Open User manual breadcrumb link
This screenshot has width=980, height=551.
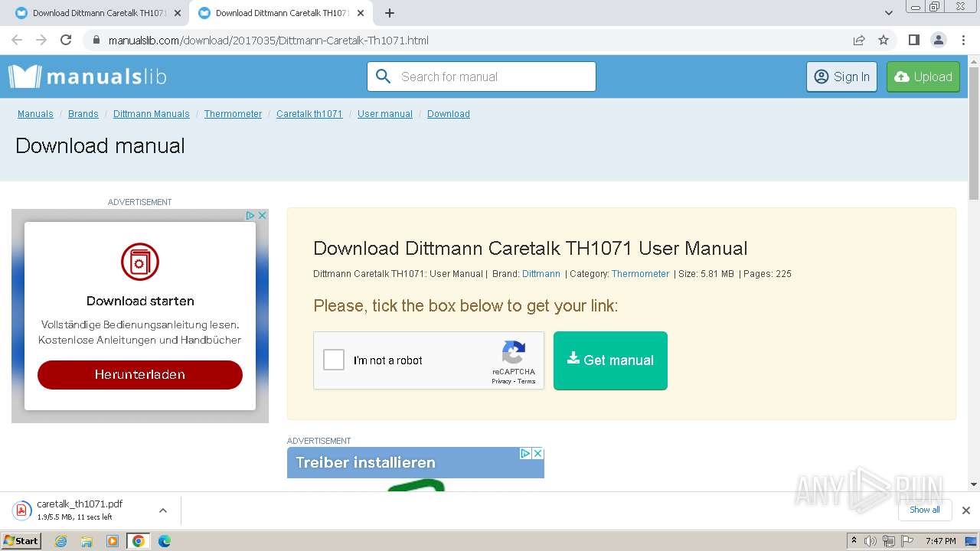[385, 114]
